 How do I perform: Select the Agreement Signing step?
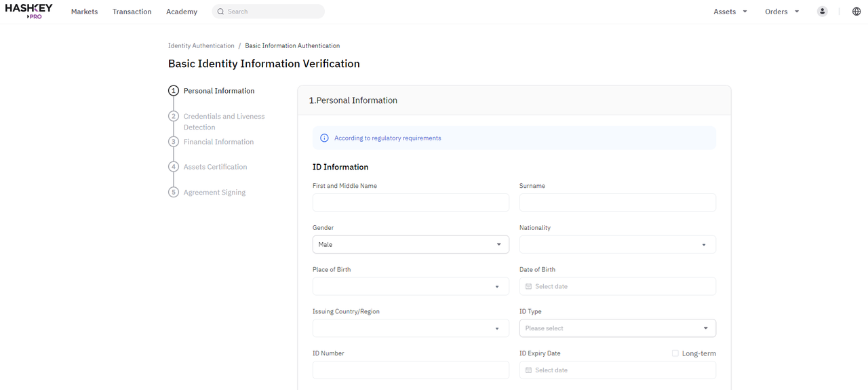[214, 193]
